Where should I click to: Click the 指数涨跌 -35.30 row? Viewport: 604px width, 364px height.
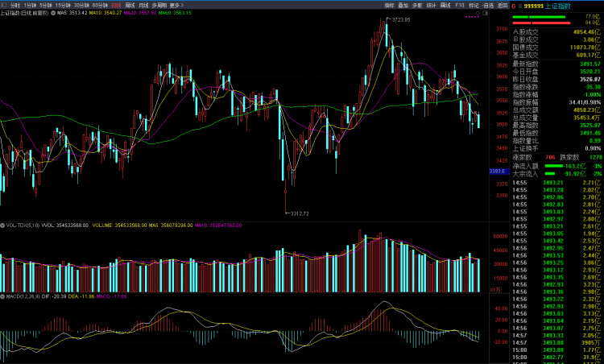click(x=556, y=87)
